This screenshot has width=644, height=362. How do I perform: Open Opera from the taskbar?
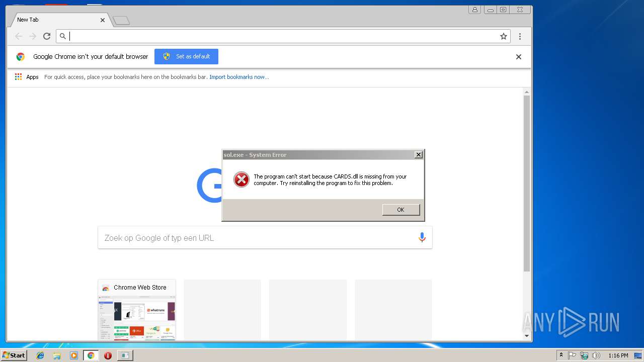pos(108,355)
